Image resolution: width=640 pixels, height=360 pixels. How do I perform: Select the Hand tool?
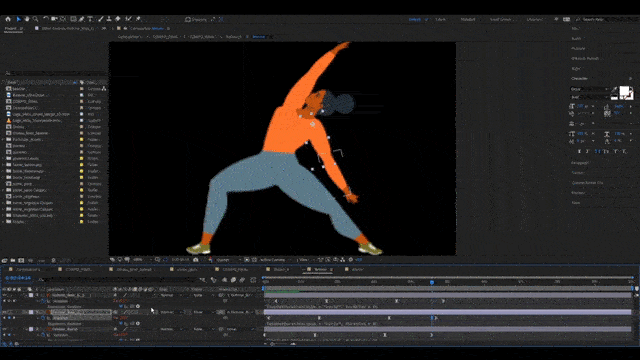click(x=27, y=19)
